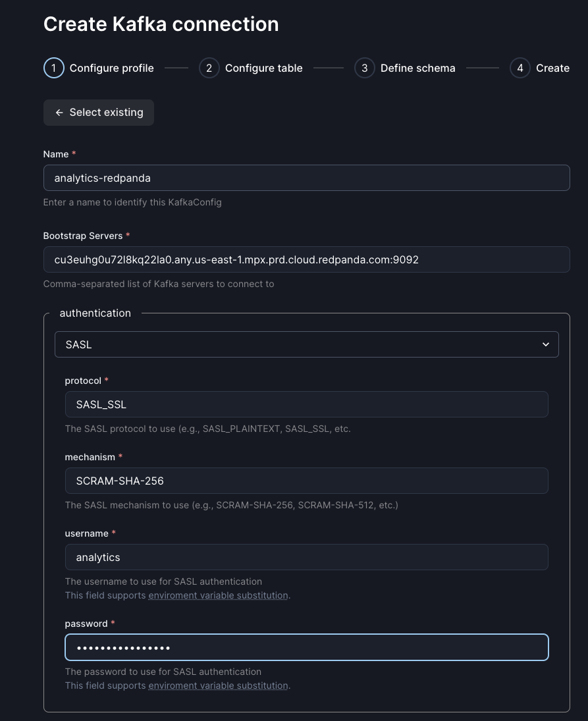This screenshot has height=721, width=588.
Task: Jump to the Create step
Action: point(552,68)
